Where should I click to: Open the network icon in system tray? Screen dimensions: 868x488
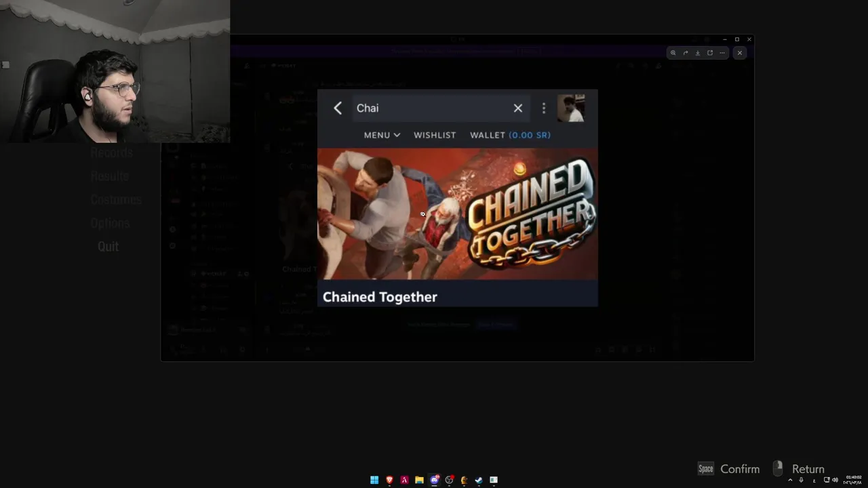pyautogui.click(x=826, y=480)
